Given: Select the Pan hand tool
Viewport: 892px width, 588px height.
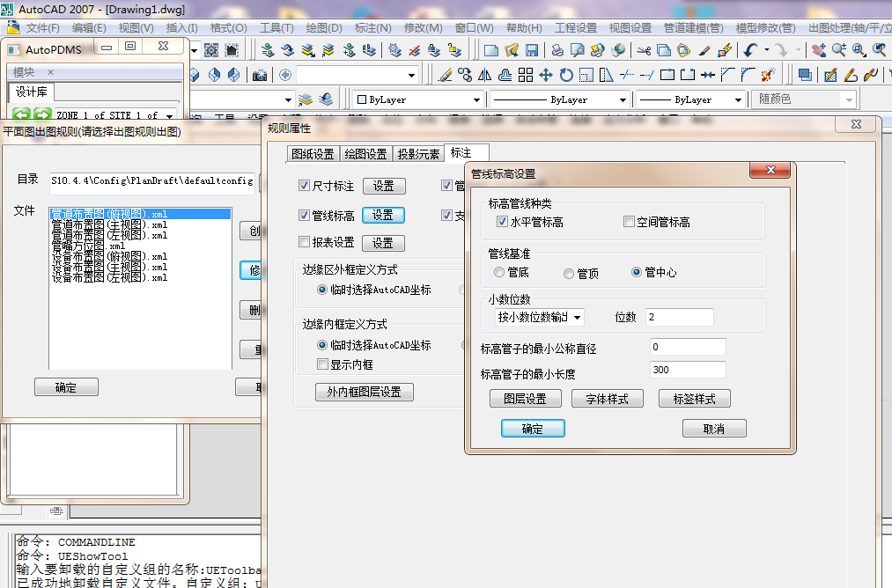Looking at the screenshot, I should (818, 50).
